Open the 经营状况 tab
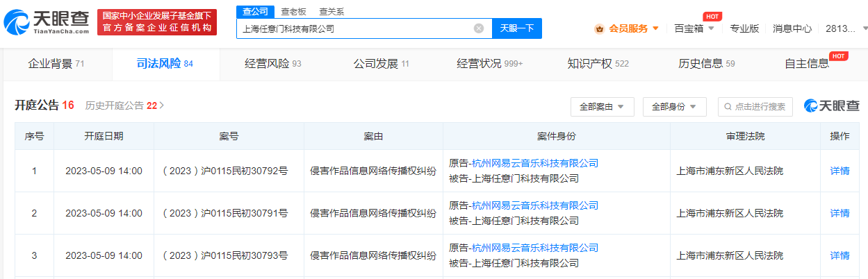 (489, 64)
